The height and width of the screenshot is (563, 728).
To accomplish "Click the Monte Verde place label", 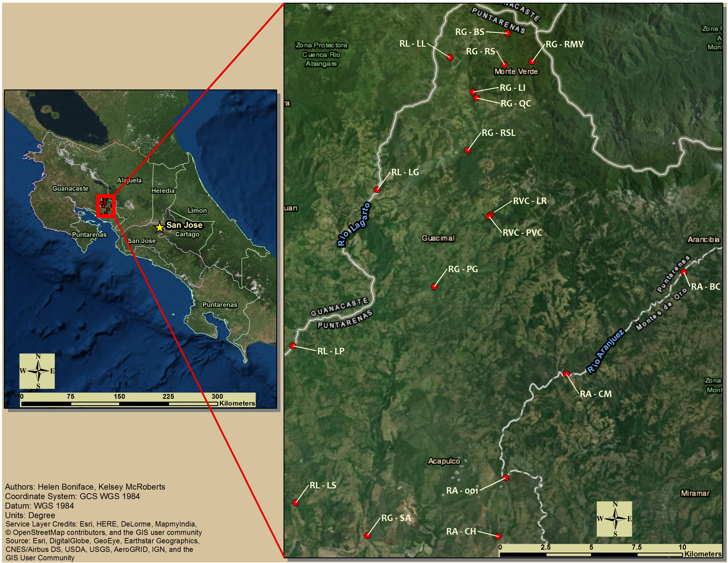I will pos(516,71).
